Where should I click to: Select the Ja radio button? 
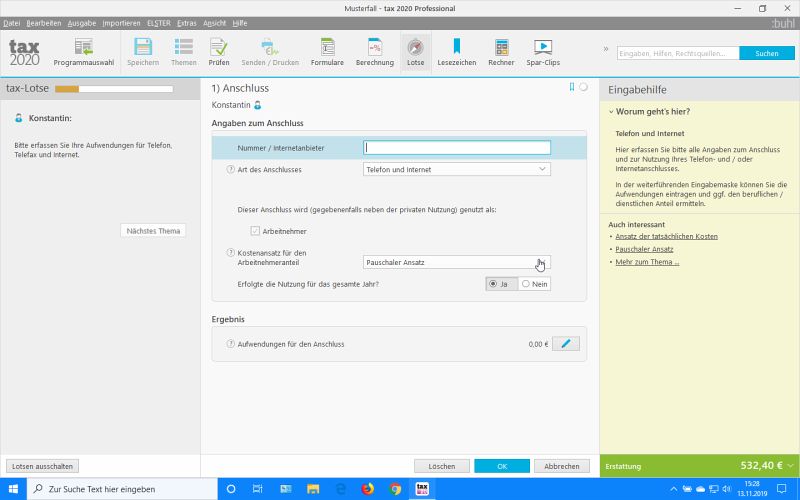[x=494, y=284]
